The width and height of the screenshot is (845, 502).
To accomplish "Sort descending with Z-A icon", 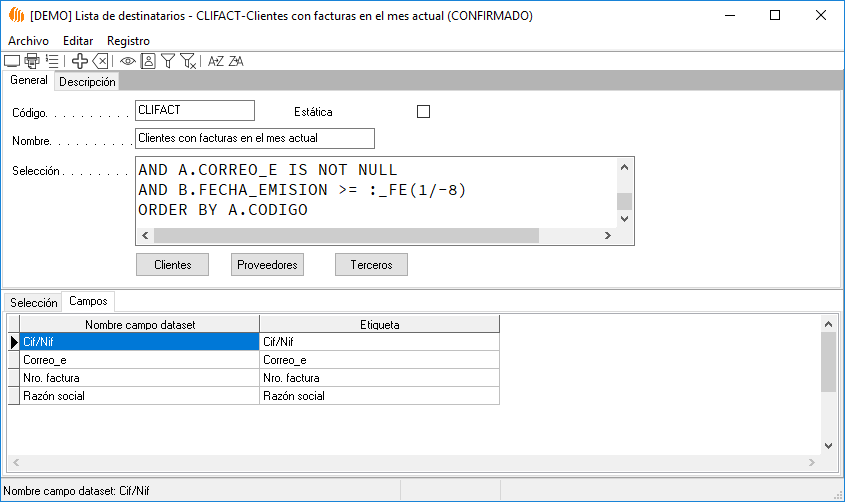I will pyautogui.click(x=236, y=61).
